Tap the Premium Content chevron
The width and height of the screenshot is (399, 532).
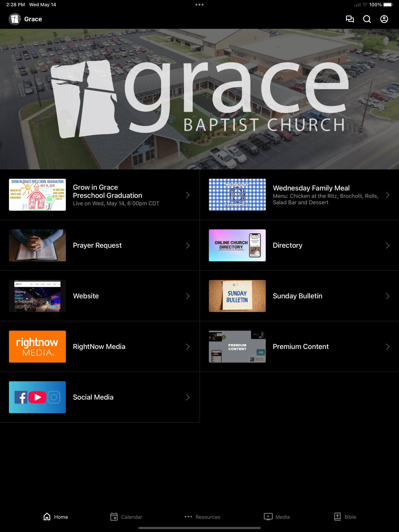(x=388, y=347)
